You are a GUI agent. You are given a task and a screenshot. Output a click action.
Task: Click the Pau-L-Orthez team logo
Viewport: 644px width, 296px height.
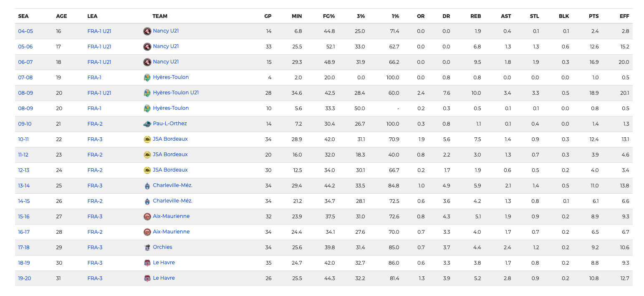click(x=147, y=124)
